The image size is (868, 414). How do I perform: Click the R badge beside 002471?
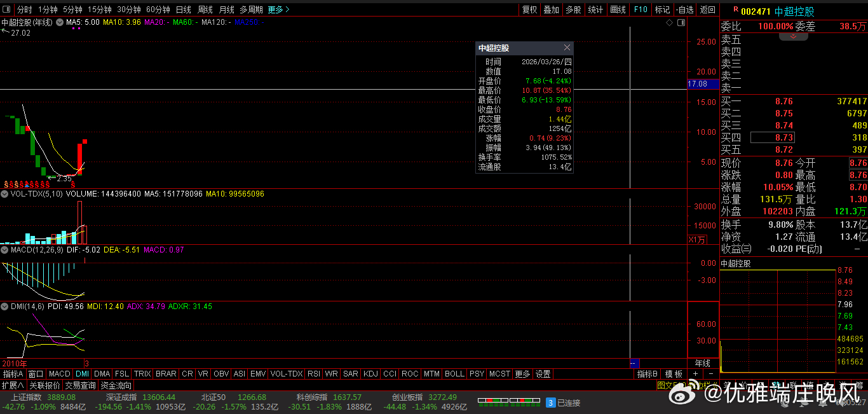click(x=736, y=10)
